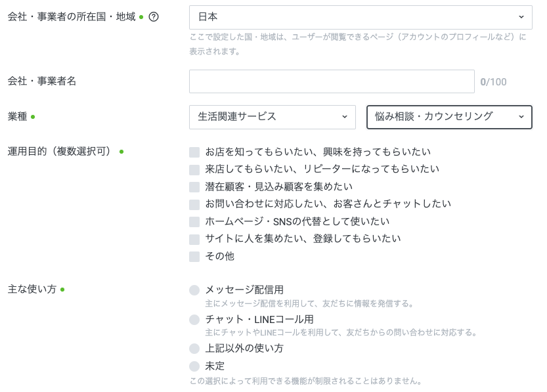Check お店を知ってもらいたい、興味を持ってもらいたい checkbox
The image size is (547, 392).
pyautogui.click(x=194, y=152)
